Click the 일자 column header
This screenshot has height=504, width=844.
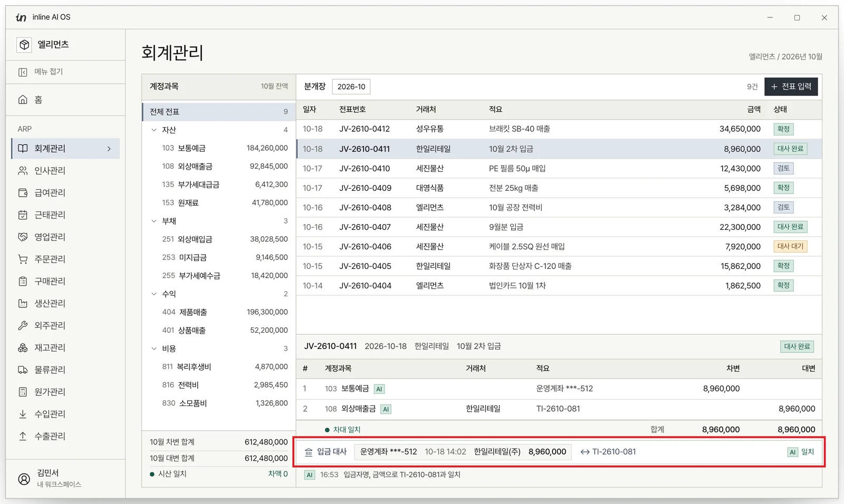pos(310,109)
